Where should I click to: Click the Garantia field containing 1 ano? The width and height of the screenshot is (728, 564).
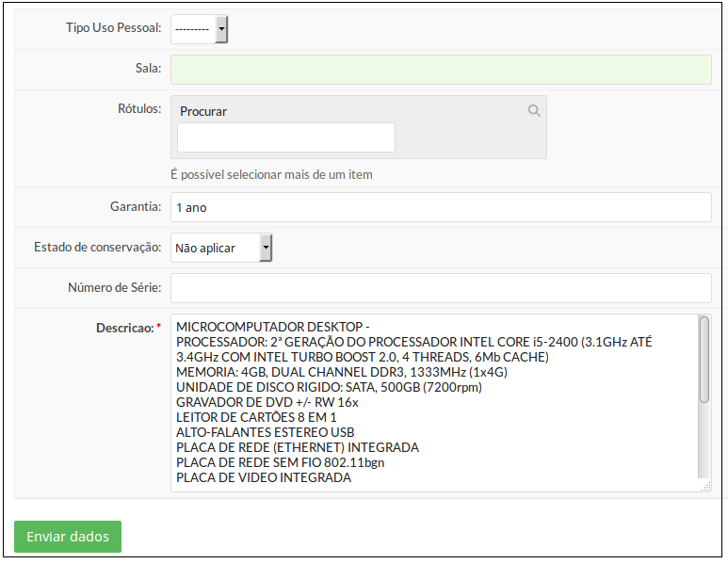(441, 207)
